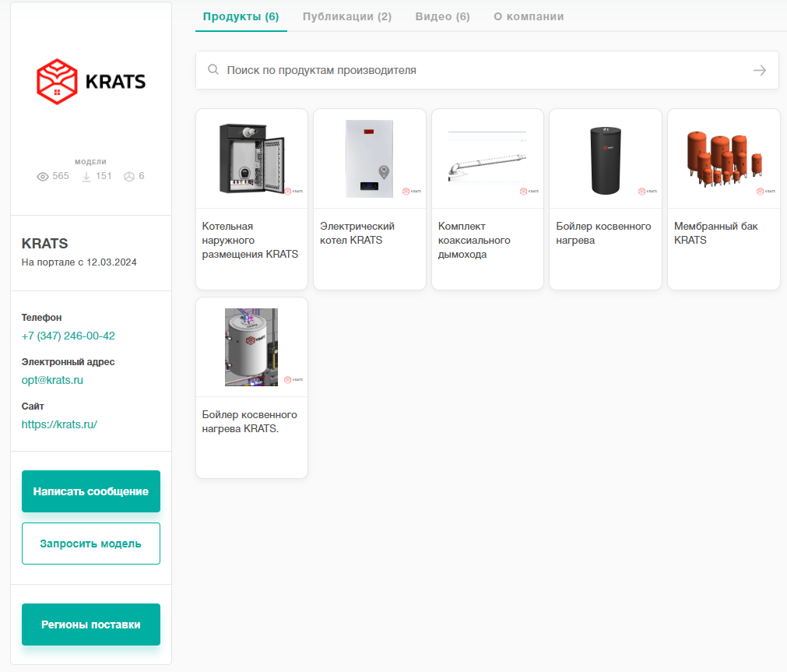The width and height of the screenshot is (787, 672).
Task: Open the О компании tab
Action: coord(529,16)
